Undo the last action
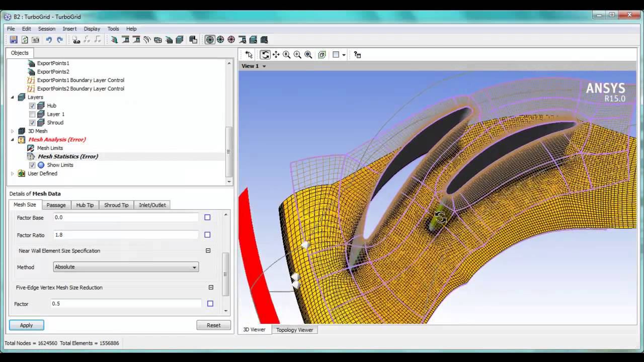Viewport: 644px width, 362px height. 49,40
